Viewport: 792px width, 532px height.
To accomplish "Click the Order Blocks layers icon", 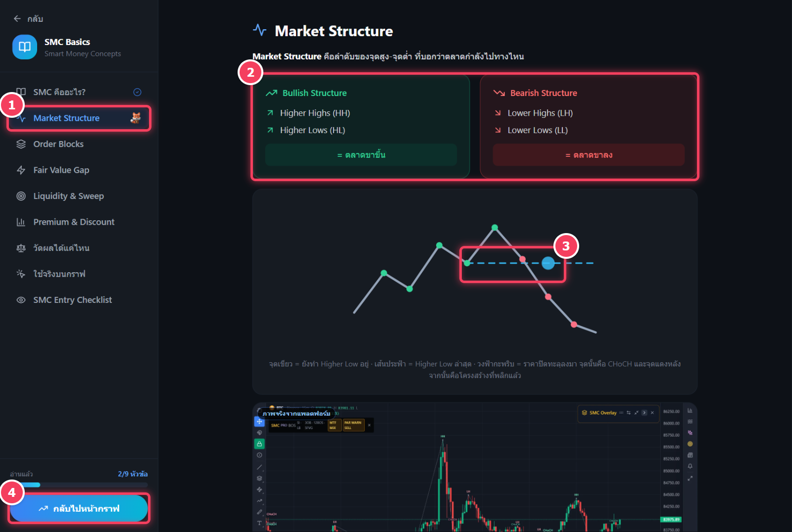I will pos(21,144).
